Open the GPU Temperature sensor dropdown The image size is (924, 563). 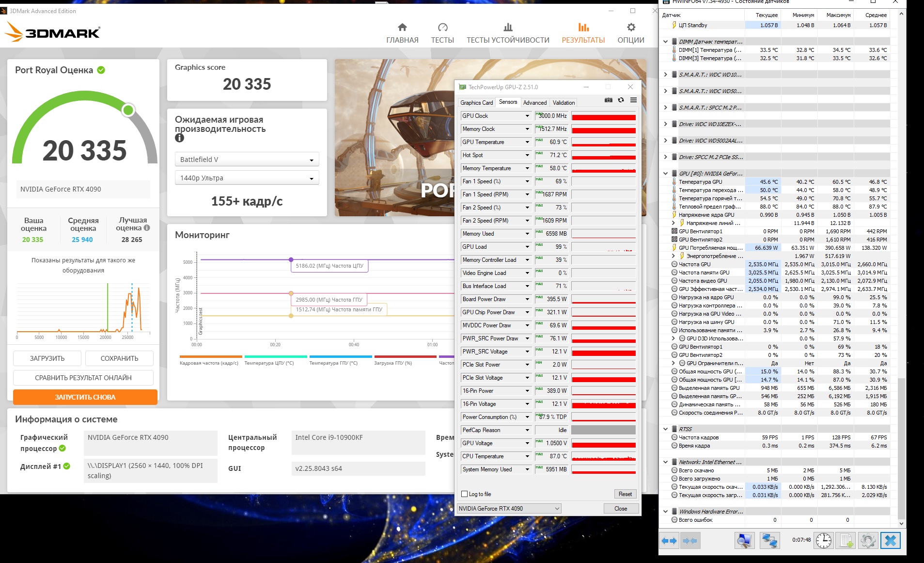pos(527,142)
